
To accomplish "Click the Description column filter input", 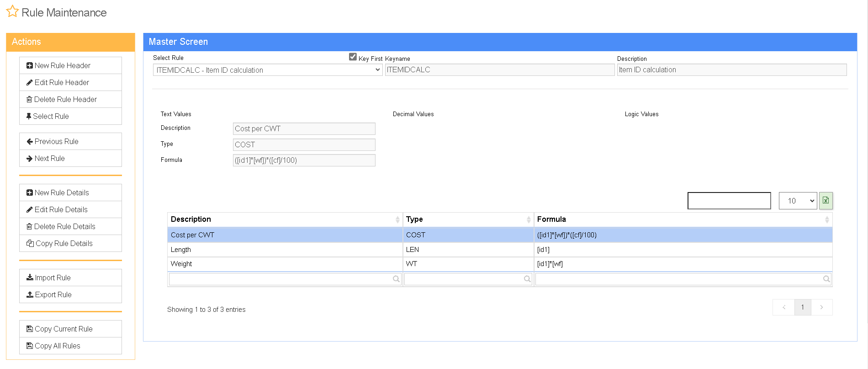I will [285, 279].
